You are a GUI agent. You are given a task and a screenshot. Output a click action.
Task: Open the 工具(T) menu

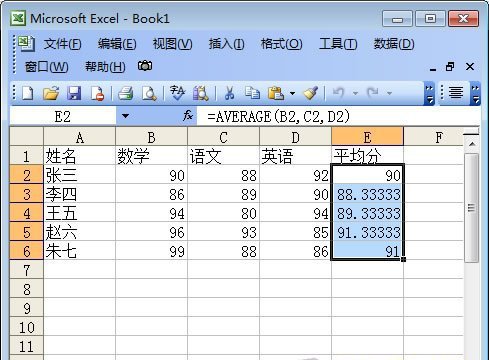(x=338, y=44)
